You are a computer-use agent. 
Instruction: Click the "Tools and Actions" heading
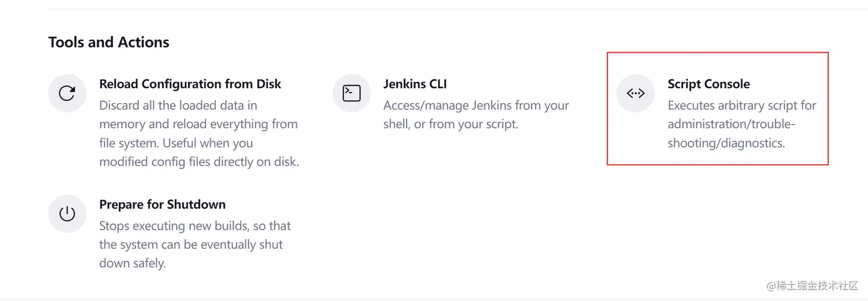coord(108,42)
